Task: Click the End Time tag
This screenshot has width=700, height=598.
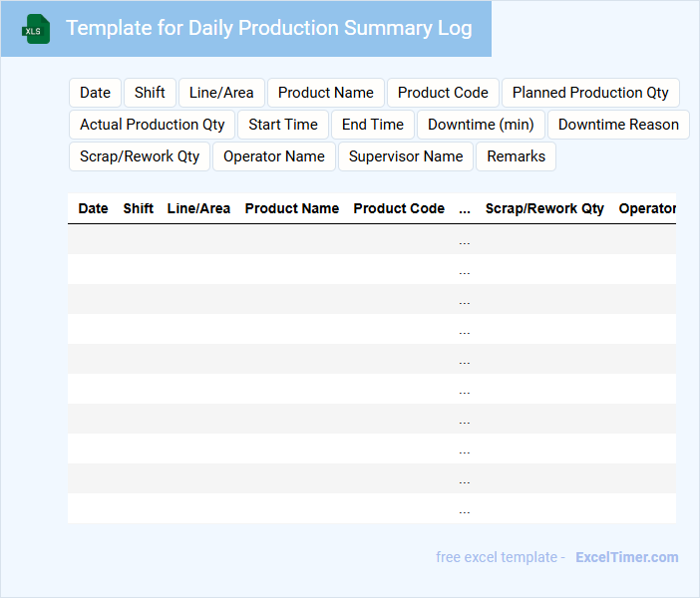Action: 372,125
